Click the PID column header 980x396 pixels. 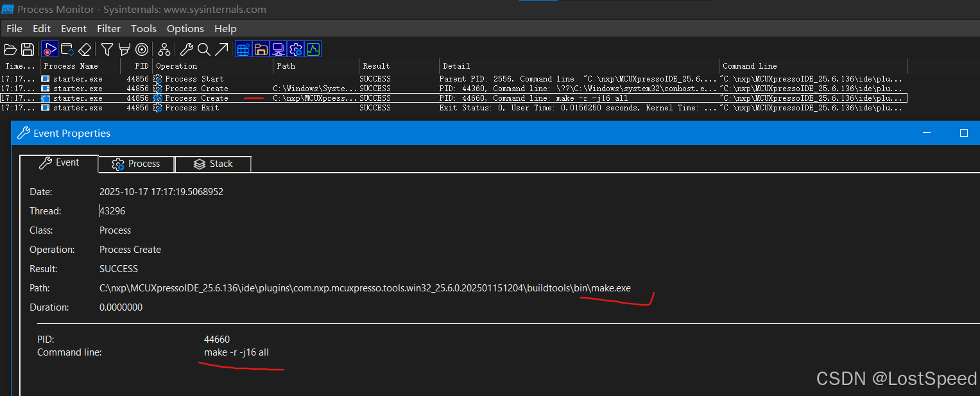pos(136,66)
